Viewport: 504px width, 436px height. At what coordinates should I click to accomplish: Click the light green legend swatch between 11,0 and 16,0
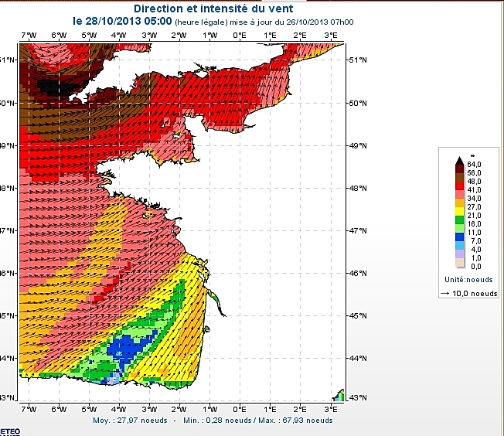459,228
